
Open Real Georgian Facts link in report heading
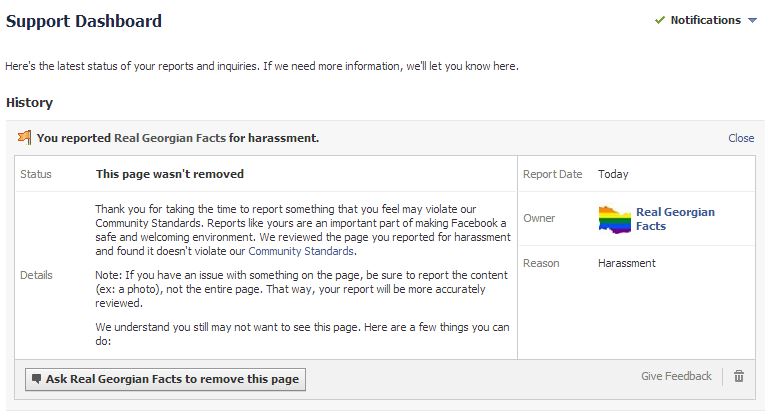[170, 138]
